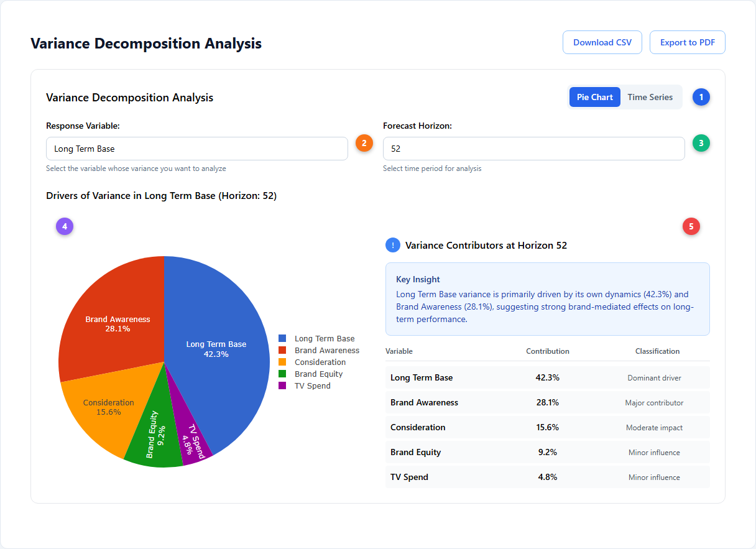This screenshot has height=549, width=756.
Task: Click the Drivers of Variance chart title
Action: 161,196
